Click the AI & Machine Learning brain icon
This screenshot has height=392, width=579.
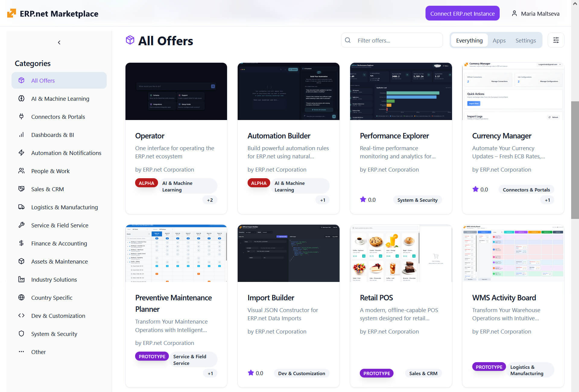coord(21,99)
